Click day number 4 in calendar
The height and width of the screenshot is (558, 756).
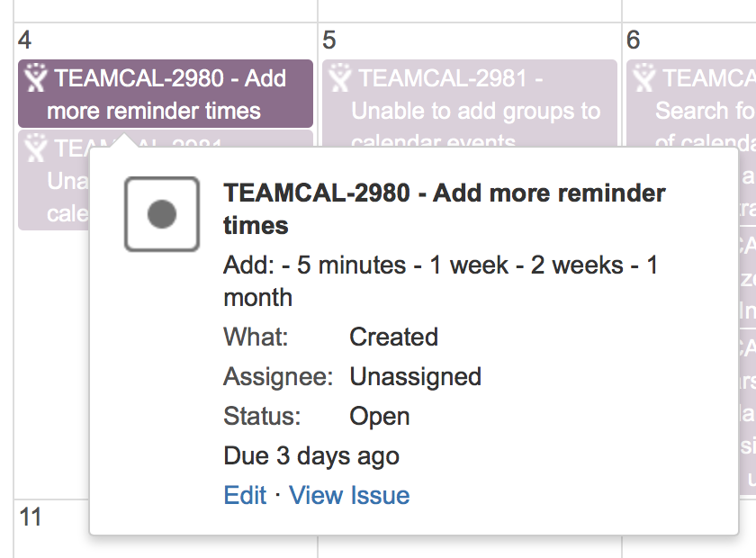click(x=24, y=40)
